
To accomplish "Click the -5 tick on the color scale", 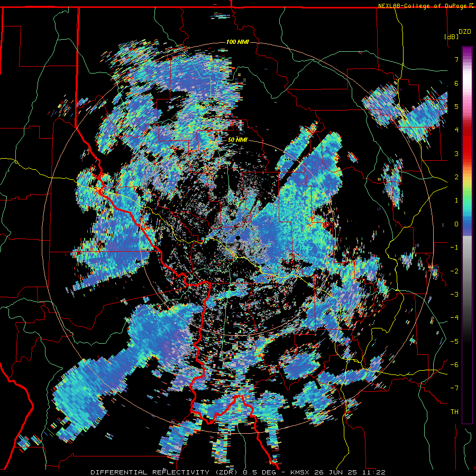I will (x=454, y=341).
